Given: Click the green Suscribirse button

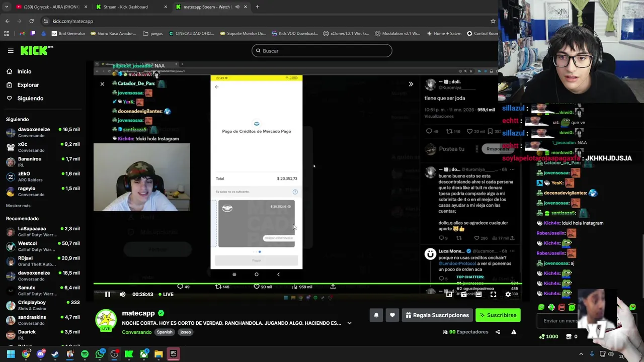Looking at the screenshot, I should coord(498,315).
